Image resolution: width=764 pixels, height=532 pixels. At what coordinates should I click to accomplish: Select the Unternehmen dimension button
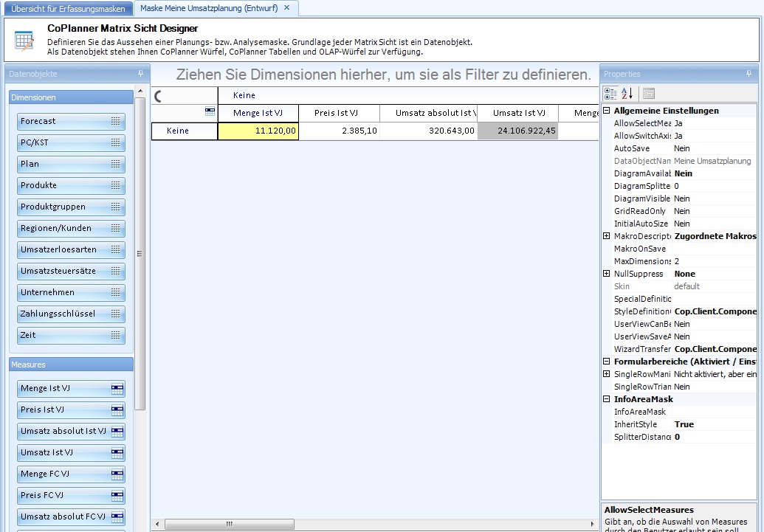pyautogui.click(x=71, y=293)
